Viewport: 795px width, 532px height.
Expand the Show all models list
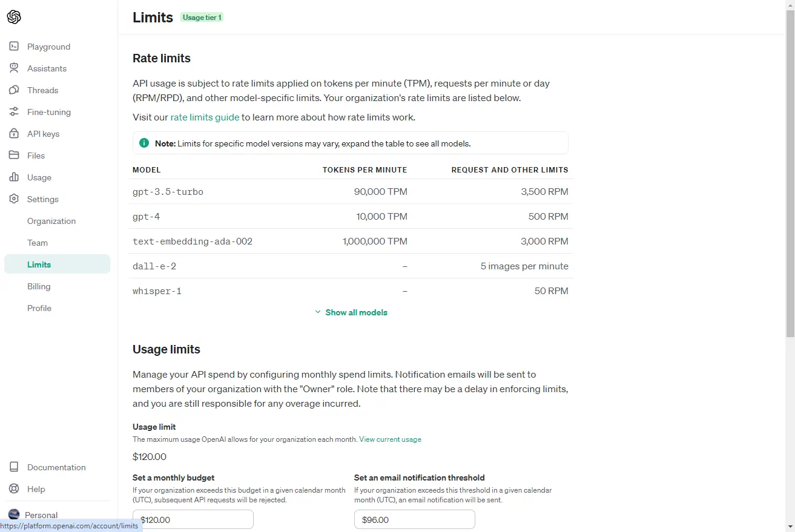pyautogui.click(x=351, y=312)
